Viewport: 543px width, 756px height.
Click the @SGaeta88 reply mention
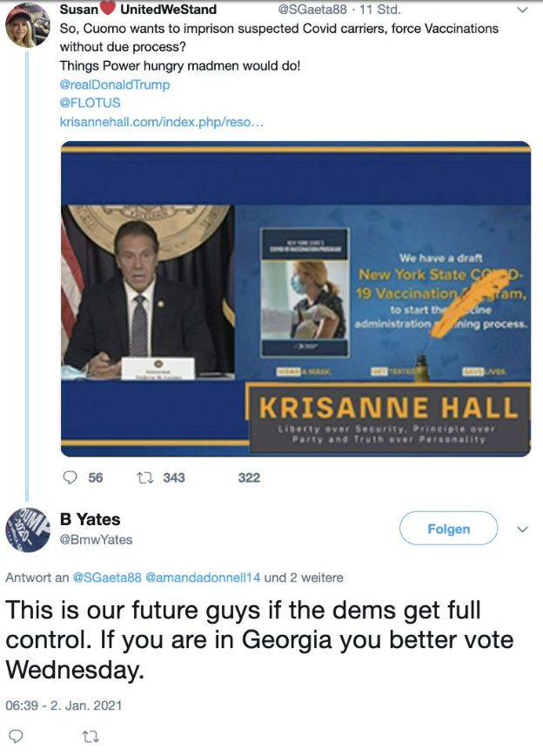click(x=107, y=577)
